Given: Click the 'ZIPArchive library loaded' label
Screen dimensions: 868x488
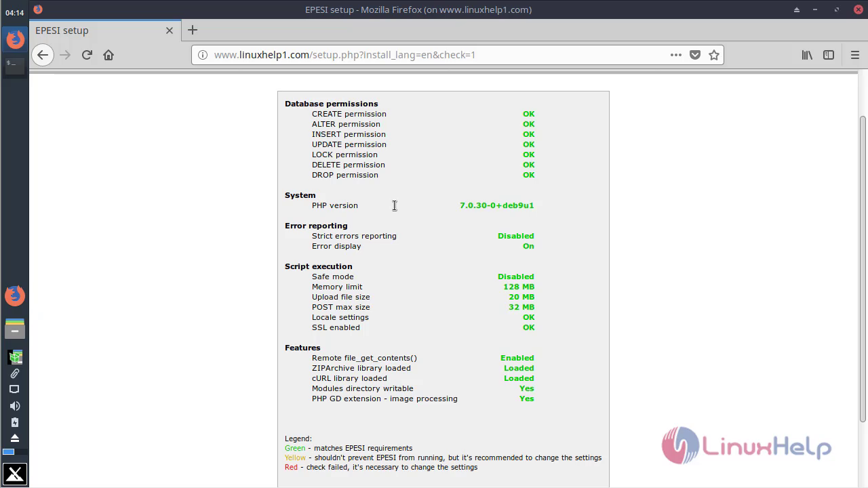Looking at the screenshot, I should (361, 368).
